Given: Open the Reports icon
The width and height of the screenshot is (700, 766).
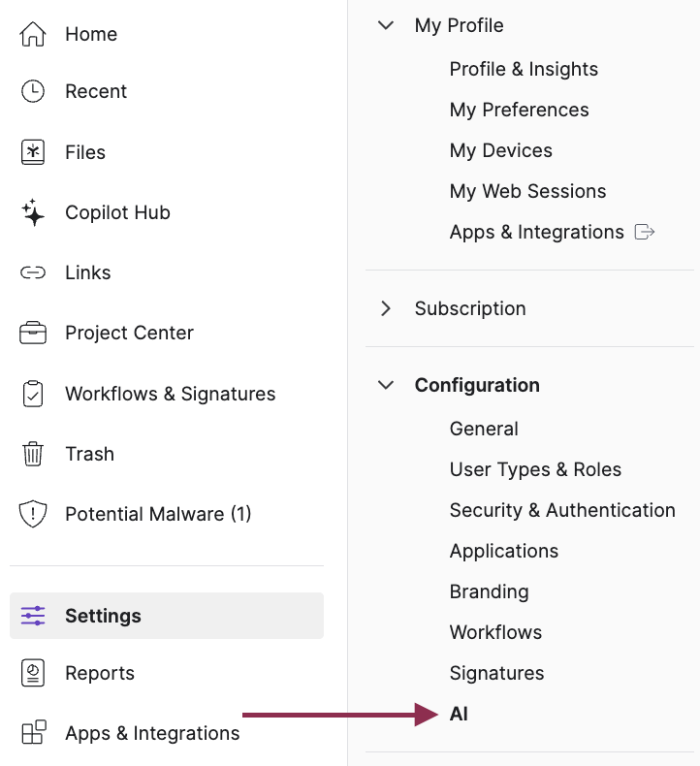Looking at the screenshot, I should tap(33, 673).
